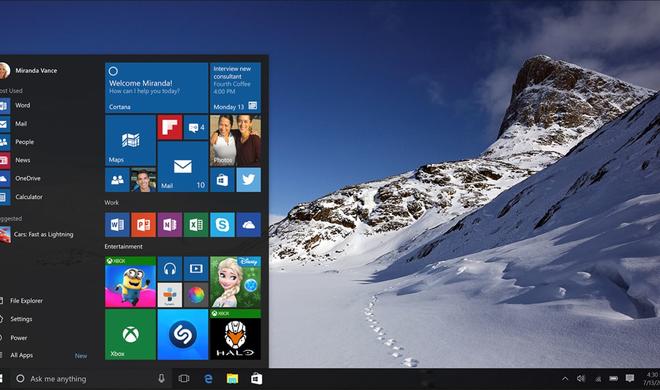Open the Monday 13 calendar tile
Viewport: 660px width, 390px height.
235,88
